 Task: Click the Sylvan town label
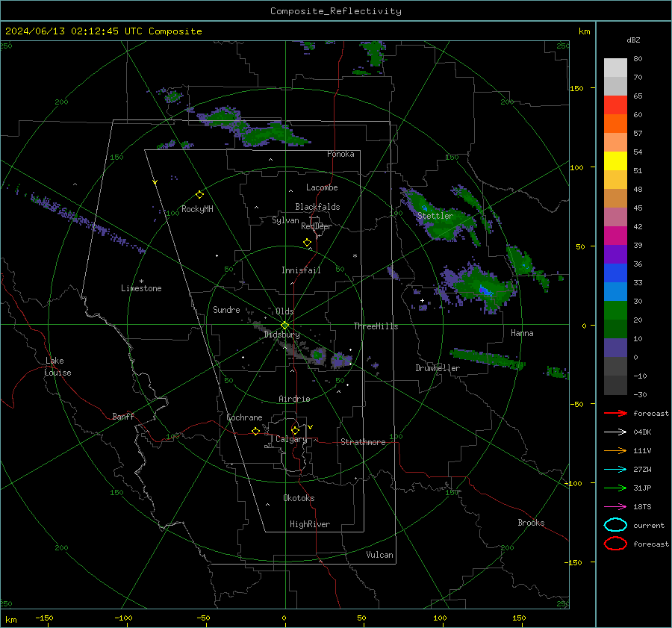tap(285, 220)
